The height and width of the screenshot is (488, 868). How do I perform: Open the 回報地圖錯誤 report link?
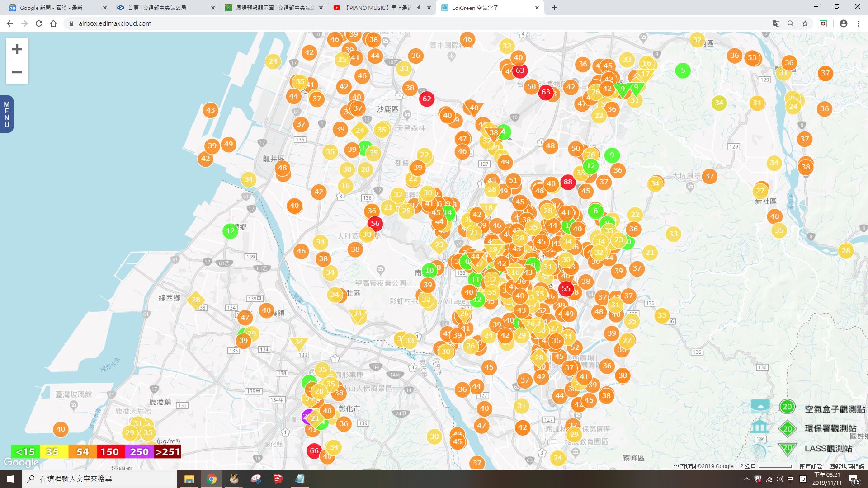pos(847,466)
